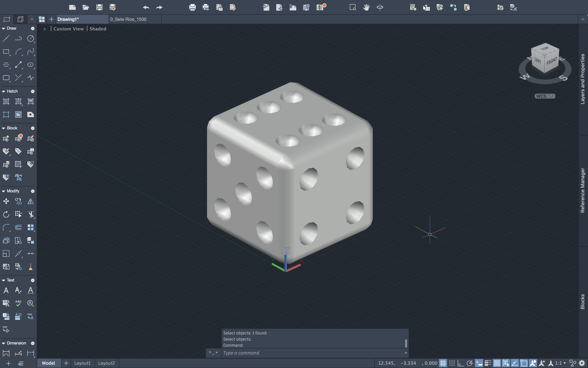Switch to the Model tab
This screenshot has width=588, height=368.
tap(49, 363)
